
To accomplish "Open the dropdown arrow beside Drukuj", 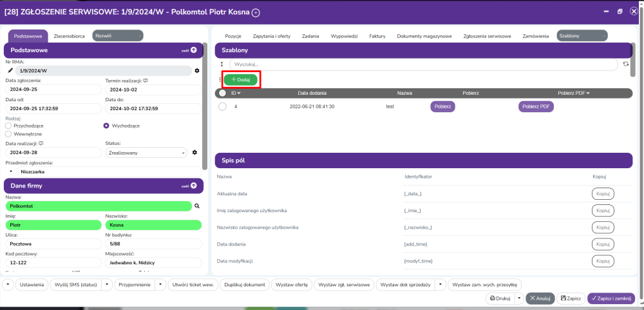I will 518,298.
